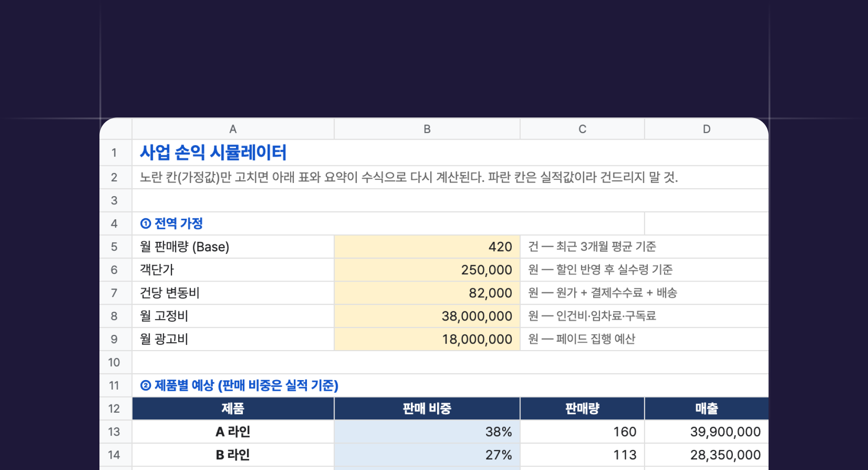
Task: Select the '판매량' table header cell
Action: (582, 409)
